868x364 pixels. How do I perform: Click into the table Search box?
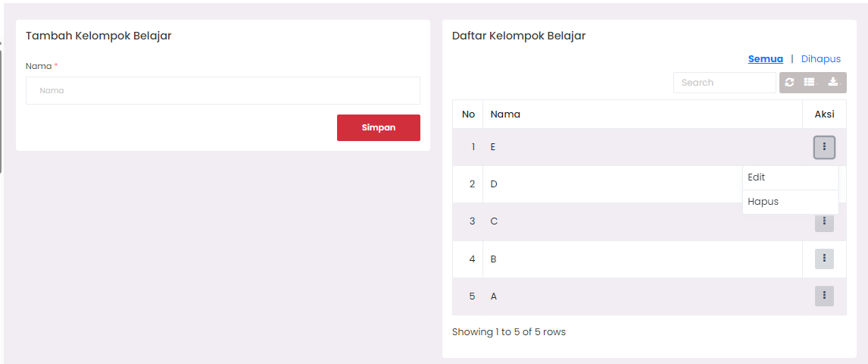click(724, 83)
